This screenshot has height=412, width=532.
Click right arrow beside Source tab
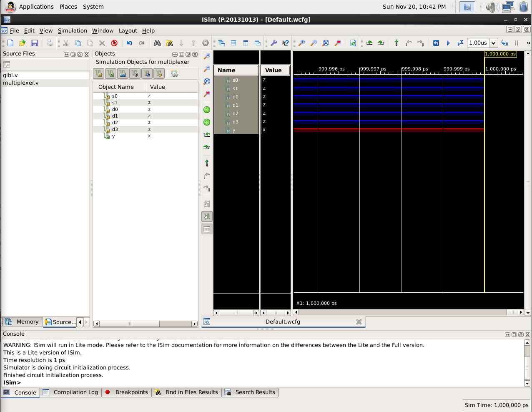[x=86, y=322]
